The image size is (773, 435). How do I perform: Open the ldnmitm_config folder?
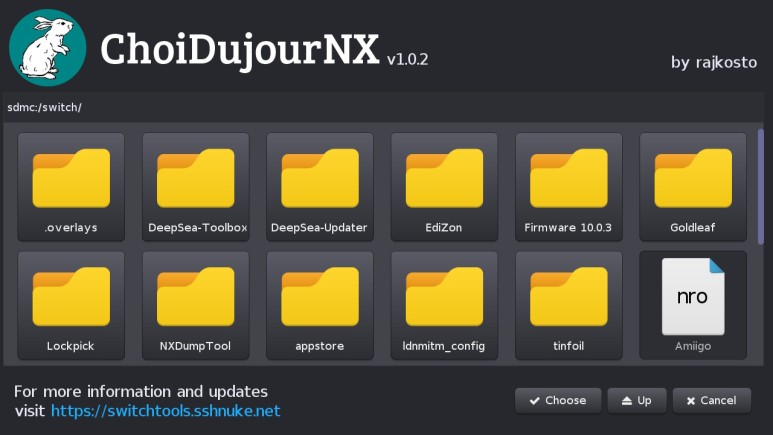point(444,305)
